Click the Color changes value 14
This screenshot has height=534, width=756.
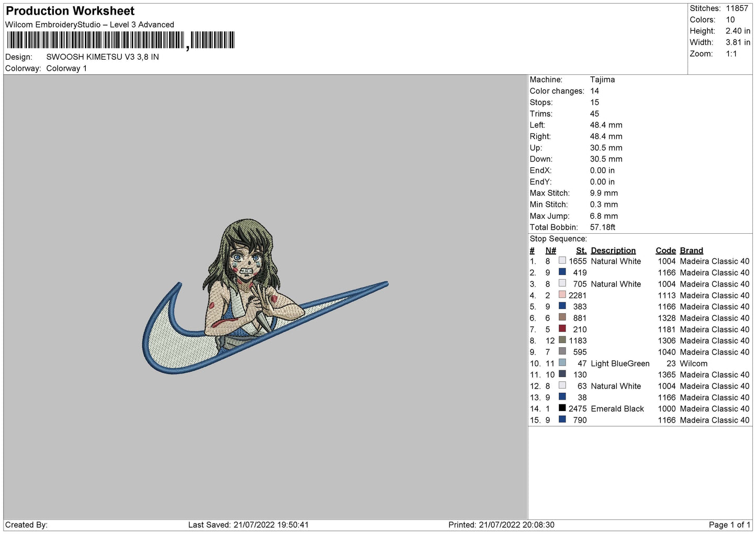(x=595, y=91)
